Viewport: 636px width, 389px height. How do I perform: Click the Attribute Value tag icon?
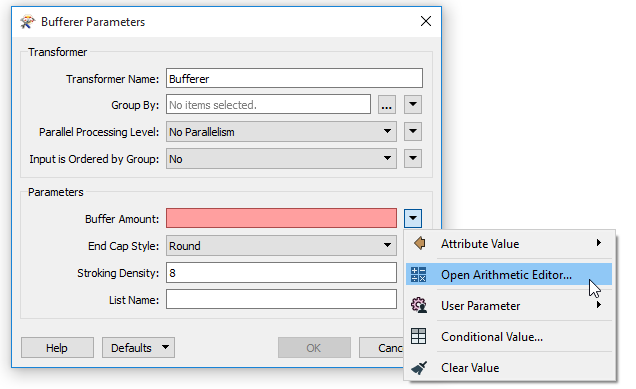(419, 243)
